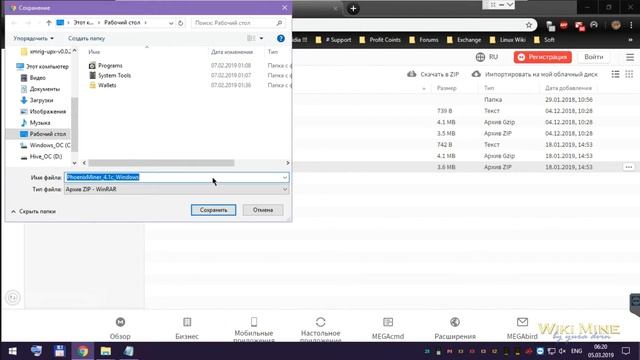Click horizontal scrollbar right arrow

click(287, 163)
